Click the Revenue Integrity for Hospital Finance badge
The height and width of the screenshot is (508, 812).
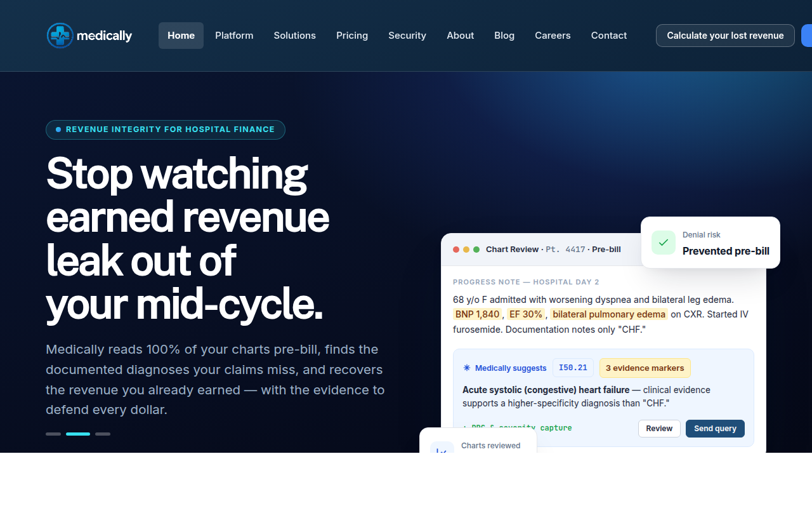166,130
